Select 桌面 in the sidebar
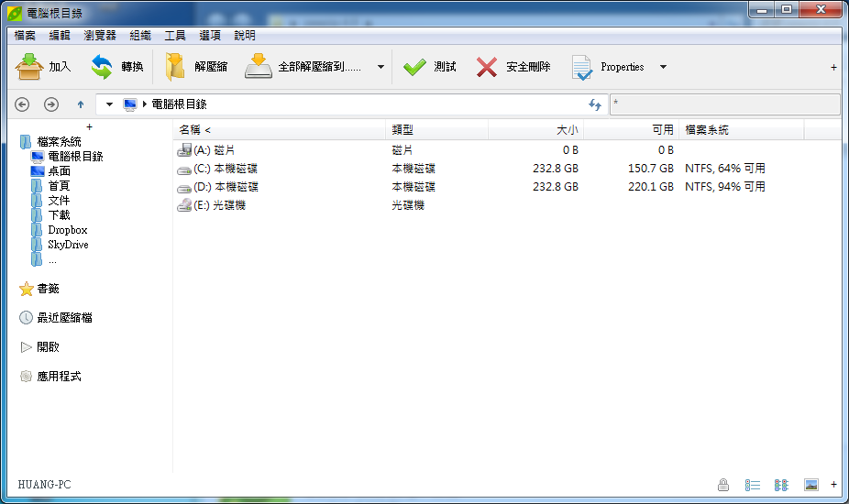Image resolution: width=849 pixels, height=504 pixels. pyautogui.click(x=59, y=171)
